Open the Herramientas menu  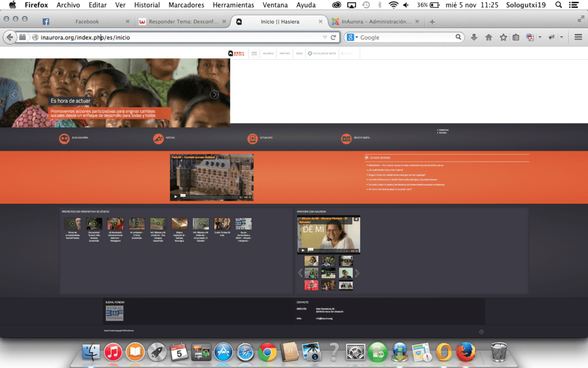point(233,5)
